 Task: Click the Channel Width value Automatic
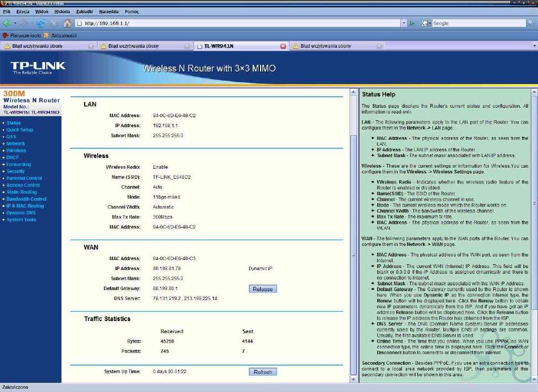point(163,208)
